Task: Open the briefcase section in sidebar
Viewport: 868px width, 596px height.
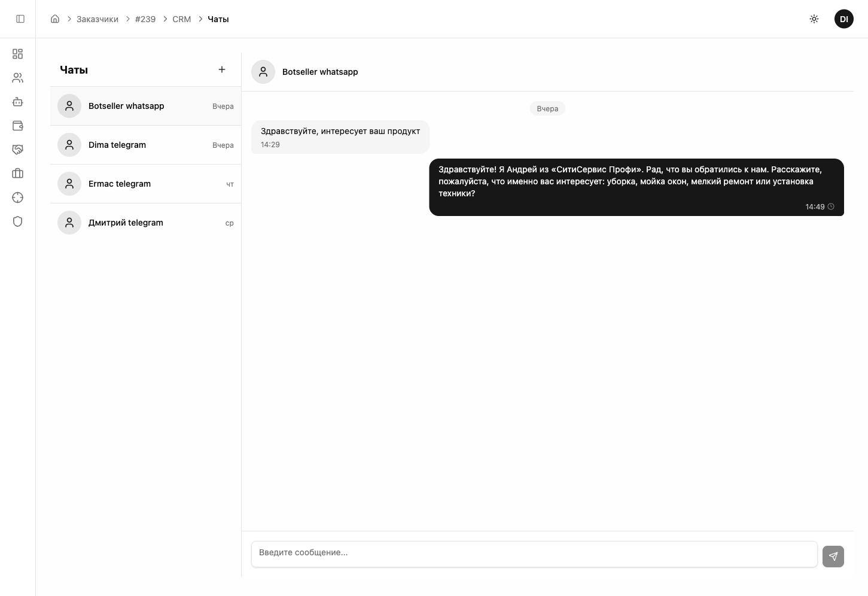Action: click(x=18, y=174)
